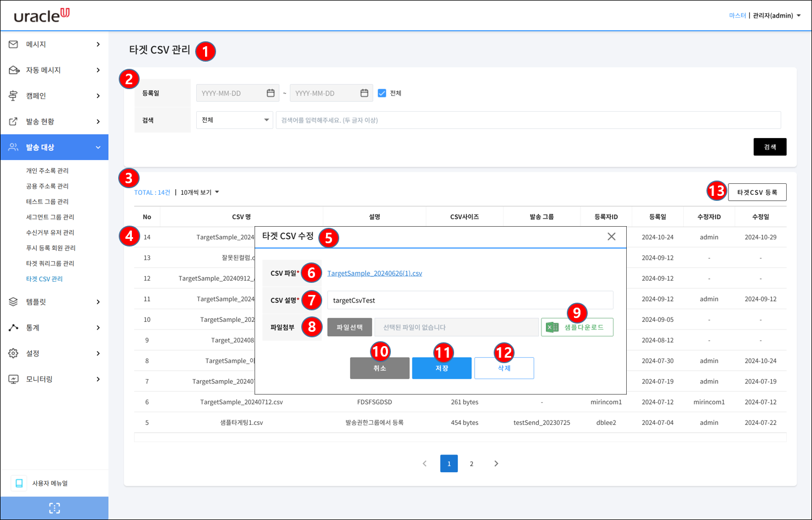Click the TargetSample_20240712.csv row name
812x520 pixels.
241,402
